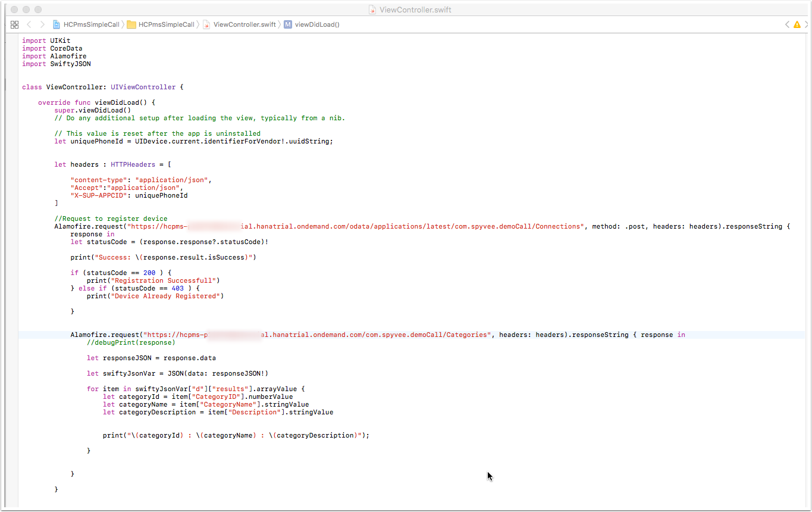This screenshot has height=512, width=812.
Task: Click the 'import SwiftyJSON' line
Action: coord(57,64)
